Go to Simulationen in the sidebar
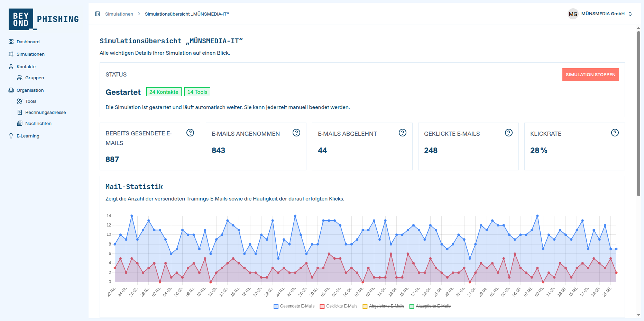The image size is (644, 321). pyautogui.click(x=30, y=54)
